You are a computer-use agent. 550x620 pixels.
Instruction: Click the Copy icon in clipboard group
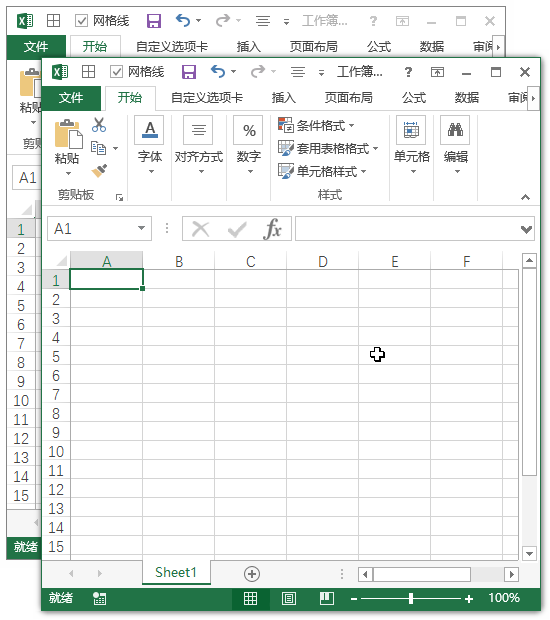98,148
